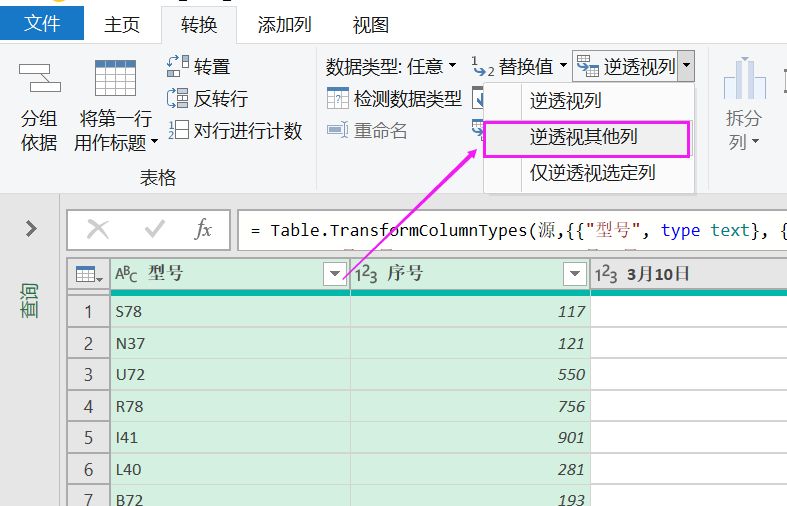
Task: Click the 分组依据 group-by icon
Action: pos(39,78)
